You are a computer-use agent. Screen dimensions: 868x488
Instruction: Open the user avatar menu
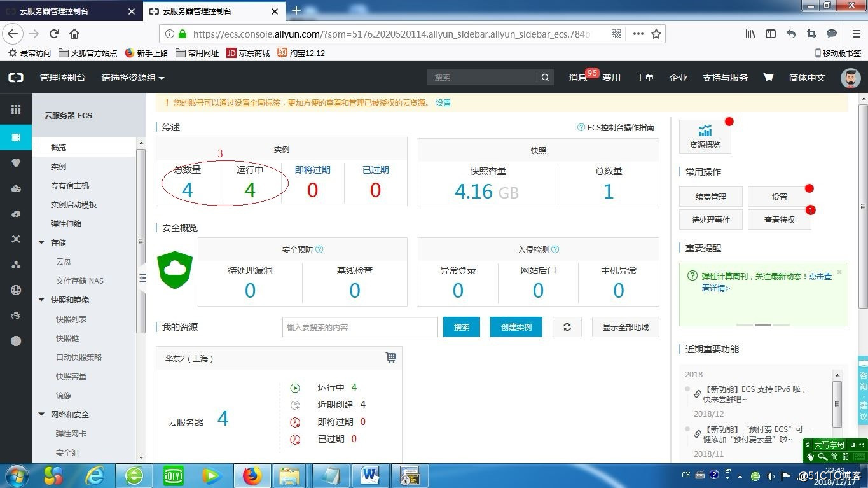851,78
